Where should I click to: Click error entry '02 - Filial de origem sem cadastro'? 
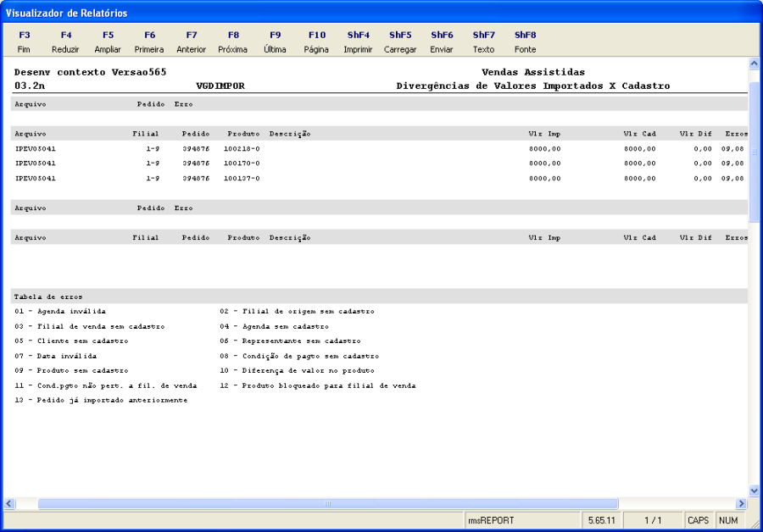tap(297, 311)
